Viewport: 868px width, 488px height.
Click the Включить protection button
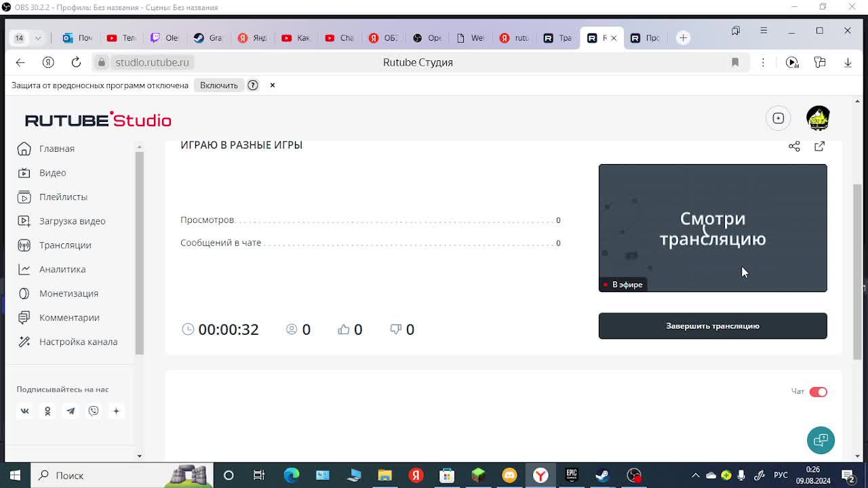pyautogui.click(x=219, y=85)
